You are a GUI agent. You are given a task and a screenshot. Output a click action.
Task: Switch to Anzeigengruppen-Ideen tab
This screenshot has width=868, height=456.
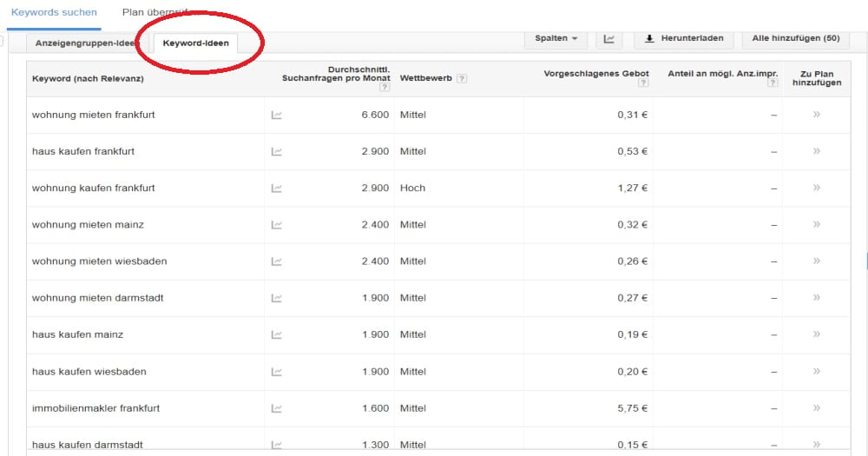pos(85,43)
